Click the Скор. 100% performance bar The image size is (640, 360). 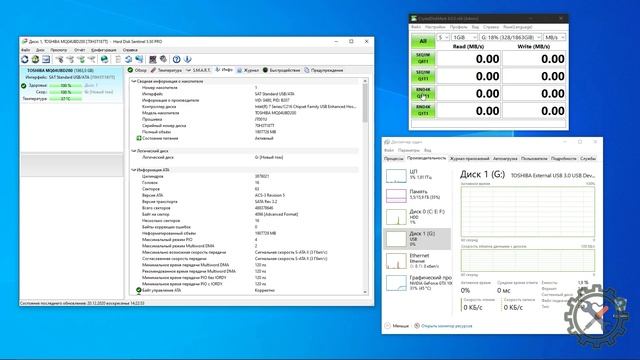(66, 92)
